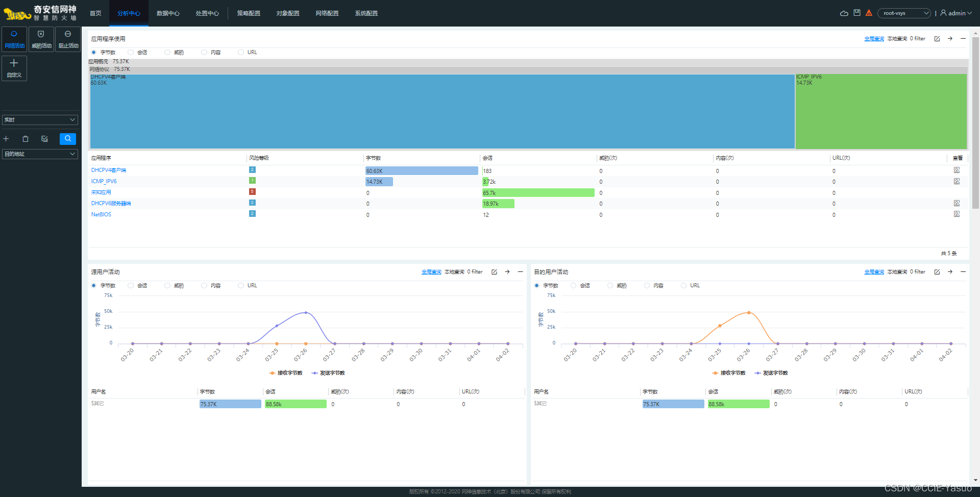Click the page vertical scrollbar thumb
Viewport: 980px width, 497px height.
[x=975, y=122]
